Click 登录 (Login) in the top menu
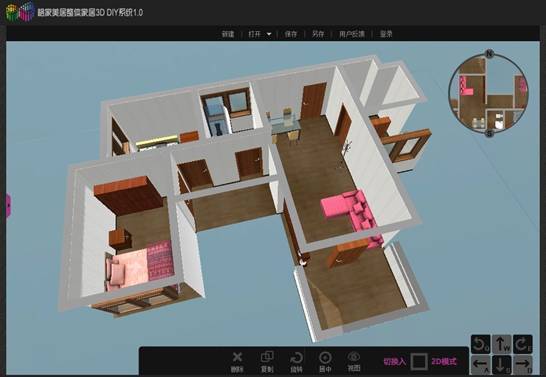The width and height of the screenshot is (546, 377). [x=386, y=34]
